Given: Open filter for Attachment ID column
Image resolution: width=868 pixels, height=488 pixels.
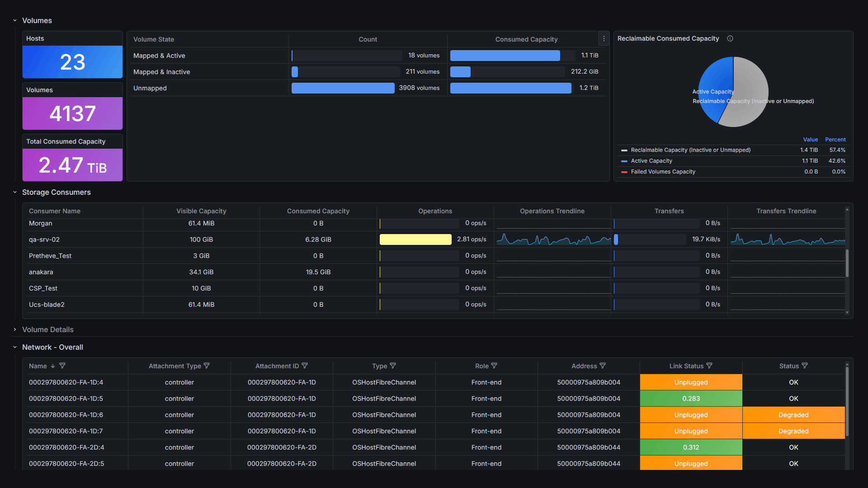Looking at the screenshot, I should click(x=305, y=366).
